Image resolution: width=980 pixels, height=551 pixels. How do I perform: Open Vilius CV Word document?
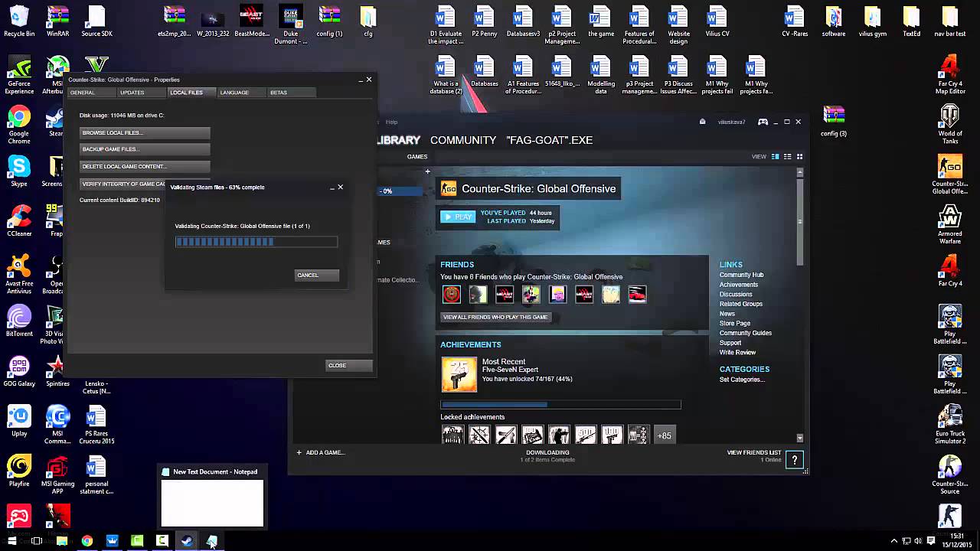717,21
